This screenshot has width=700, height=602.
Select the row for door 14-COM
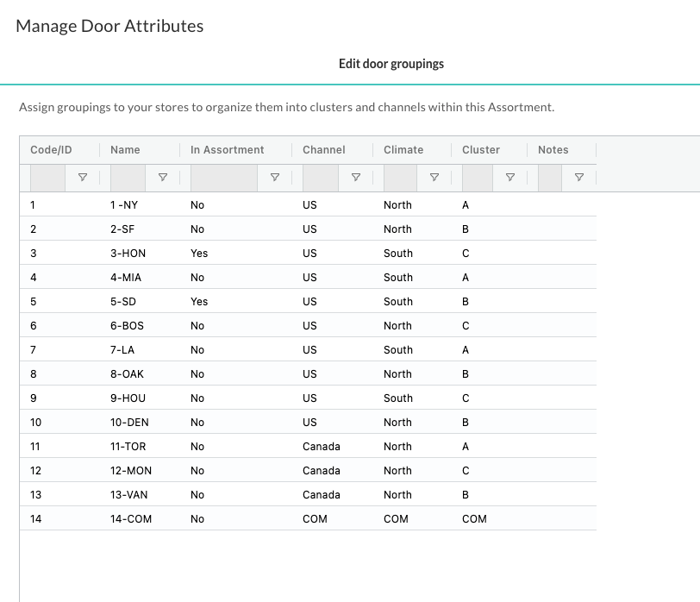click(x=259, y=518)
